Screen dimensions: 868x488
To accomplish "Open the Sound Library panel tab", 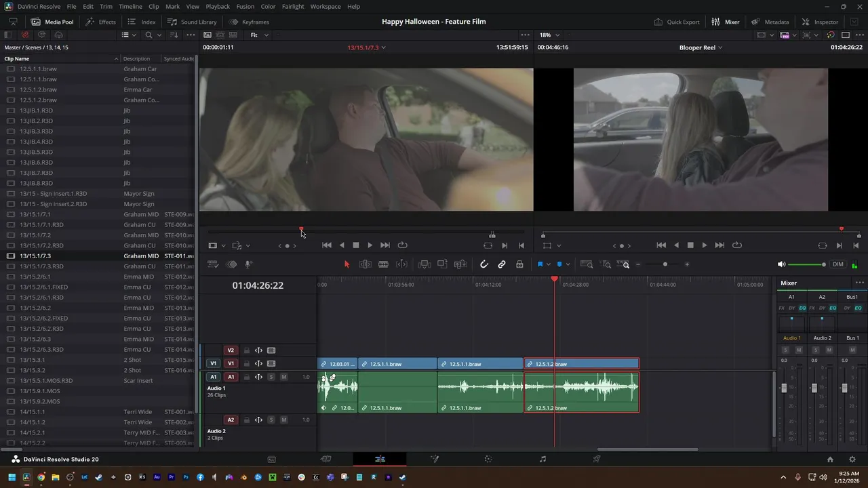I will tap(193, 22).
